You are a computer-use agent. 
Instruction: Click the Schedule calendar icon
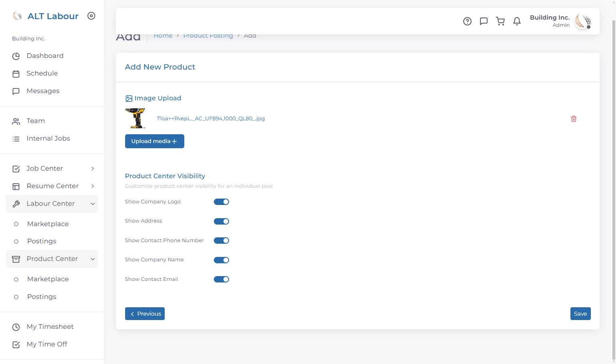click(x=16, y=74)
